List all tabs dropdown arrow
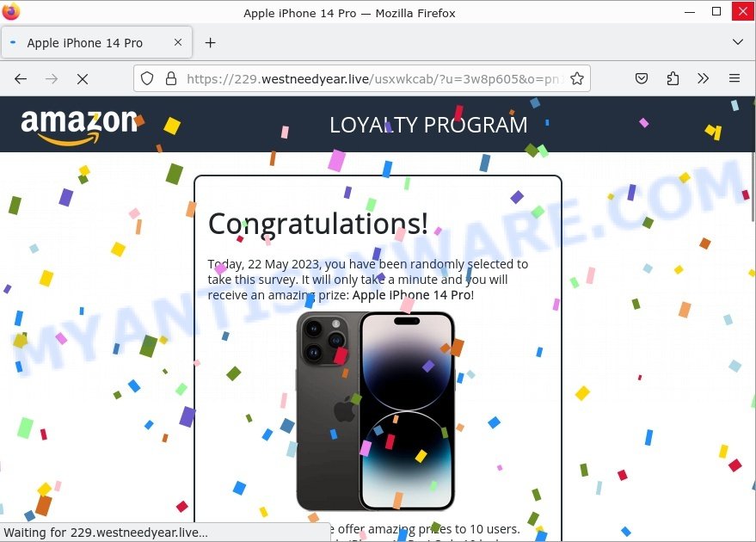This screenshot has height=542, width=756. tap(738, 42)
